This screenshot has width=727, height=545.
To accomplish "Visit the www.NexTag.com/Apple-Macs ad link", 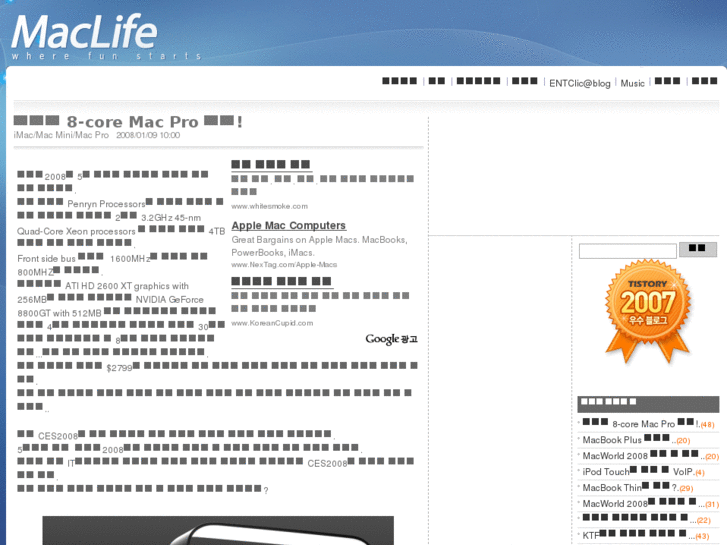I will [x=284, y=264].
